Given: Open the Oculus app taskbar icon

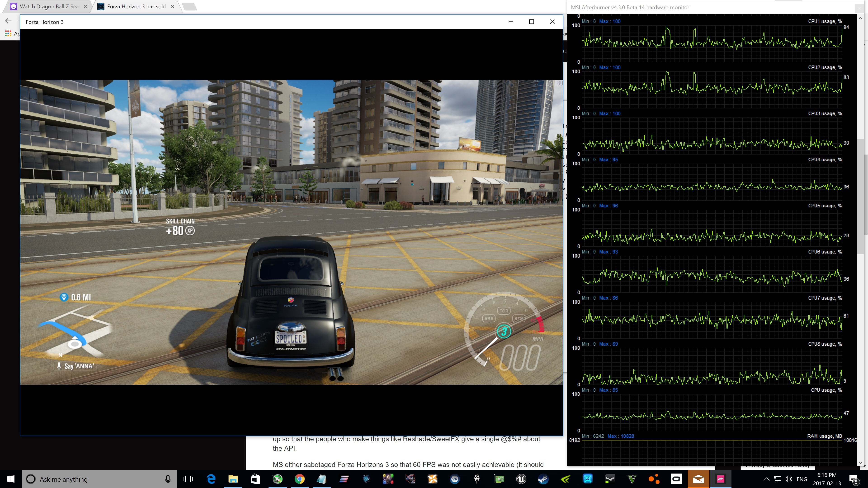Looking at the screenshot, I should click(676, 479).
